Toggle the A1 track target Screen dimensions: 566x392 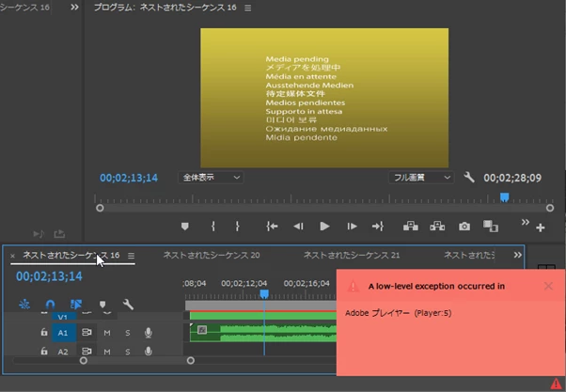pyautogui.click(x=63, y=333)
